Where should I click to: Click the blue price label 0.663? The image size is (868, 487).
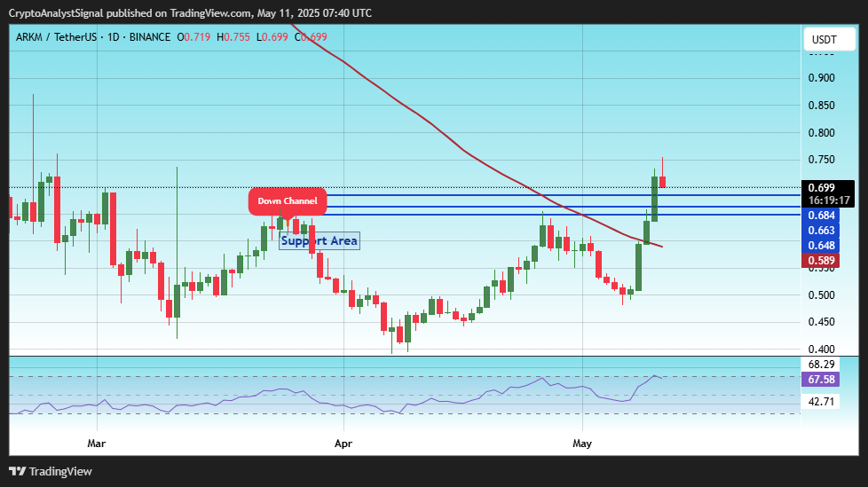pos(821,231)
